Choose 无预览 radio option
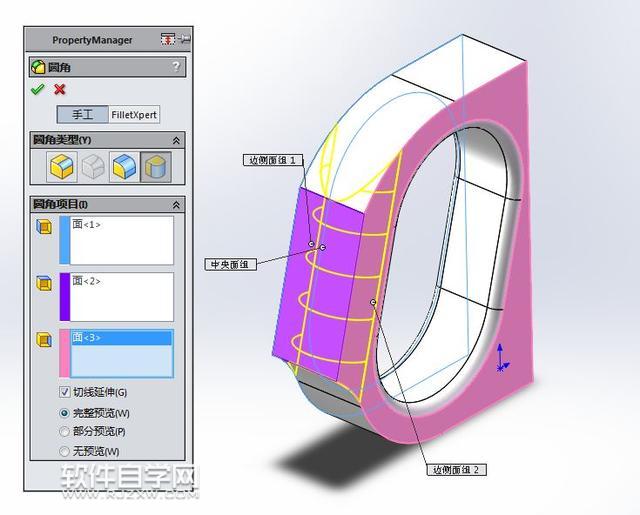This screenshot has width=640, height=515. (x=66, y=451)
